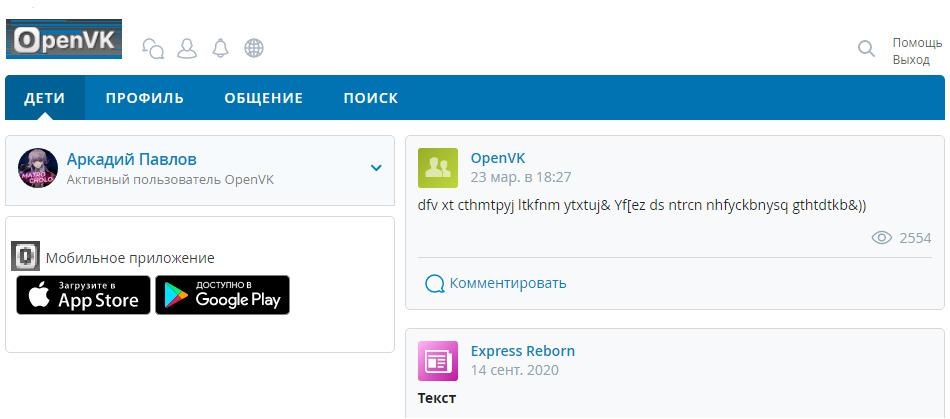Click the search magnifier icon

click(x=867, y=48)
